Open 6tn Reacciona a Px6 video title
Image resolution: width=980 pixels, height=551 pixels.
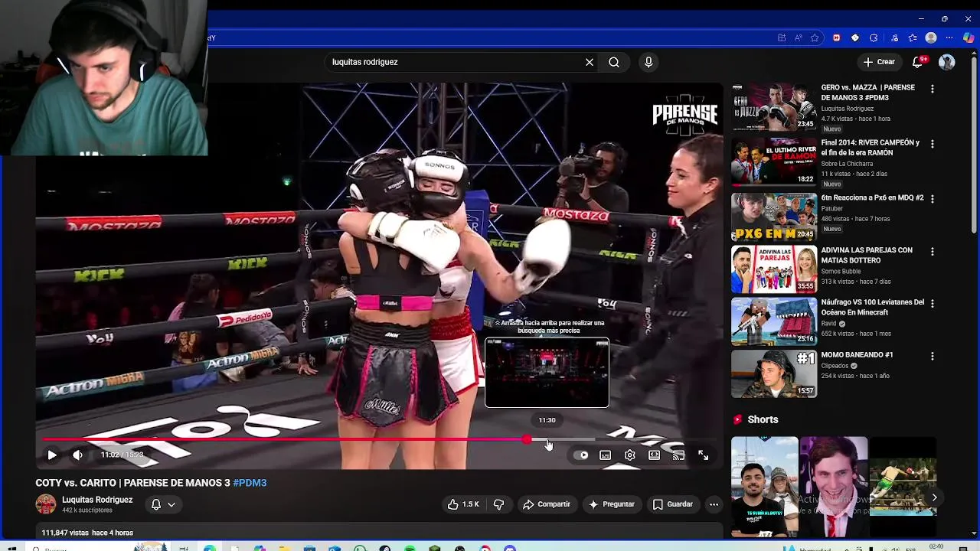pyautogui.click(x=872, y=197)
